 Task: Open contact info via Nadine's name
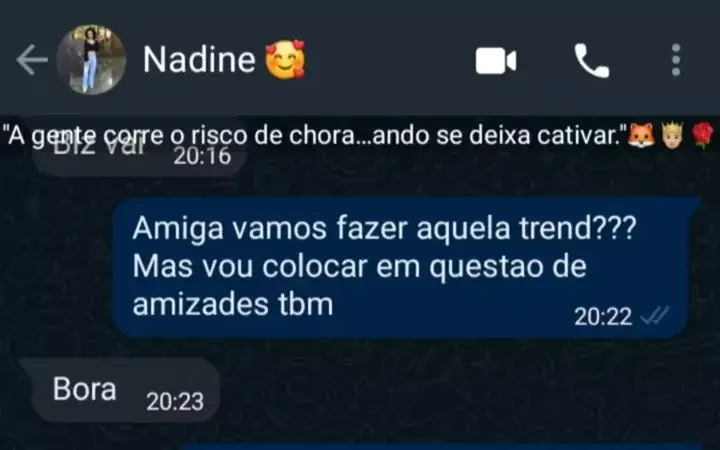[x=199, y=60]
